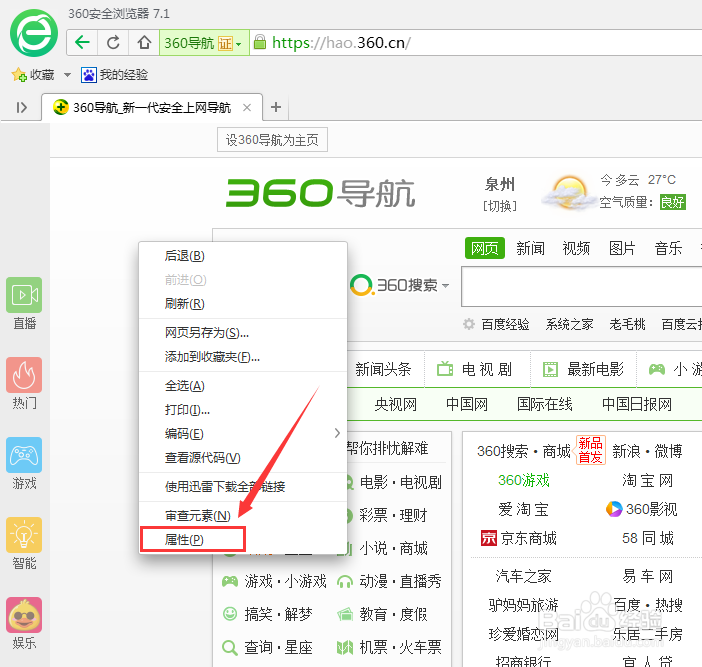Choose 审查元素(N) in context menu
This screenshot has width=702, height=667.
pos(243,516)
